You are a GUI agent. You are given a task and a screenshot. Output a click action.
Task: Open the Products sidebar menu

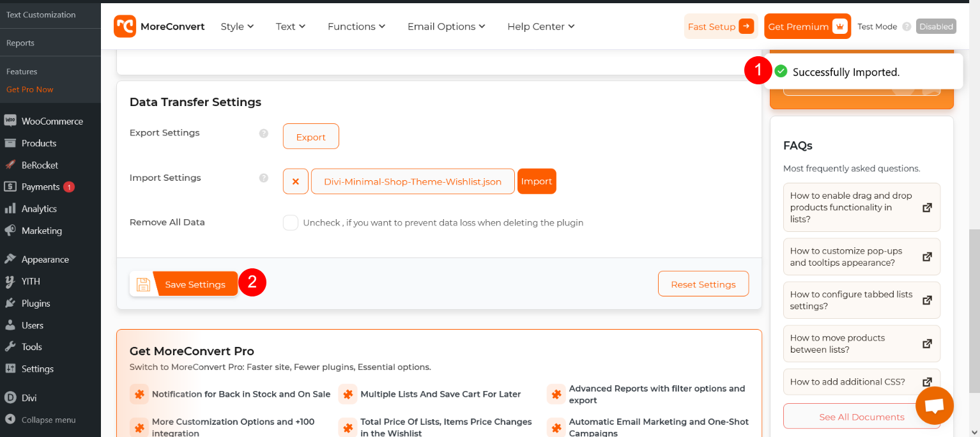(50, 143)
